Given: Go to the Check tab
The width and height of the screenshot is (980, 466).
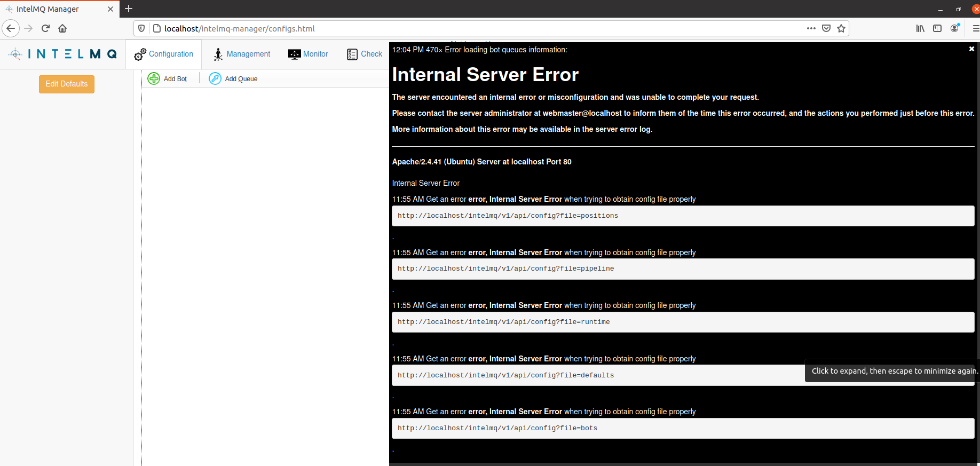Looking at the screenshot, I should (365, 54).
